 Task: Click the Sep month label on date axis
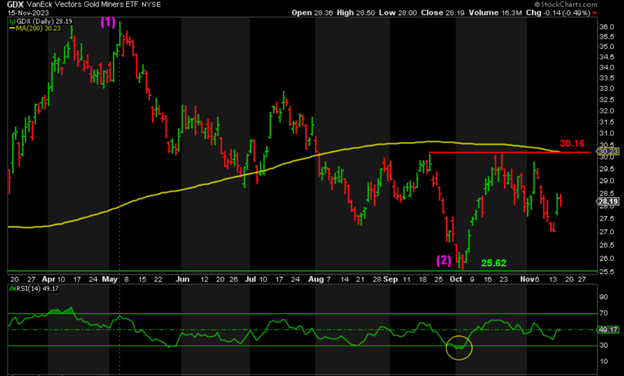coord(390,279)
